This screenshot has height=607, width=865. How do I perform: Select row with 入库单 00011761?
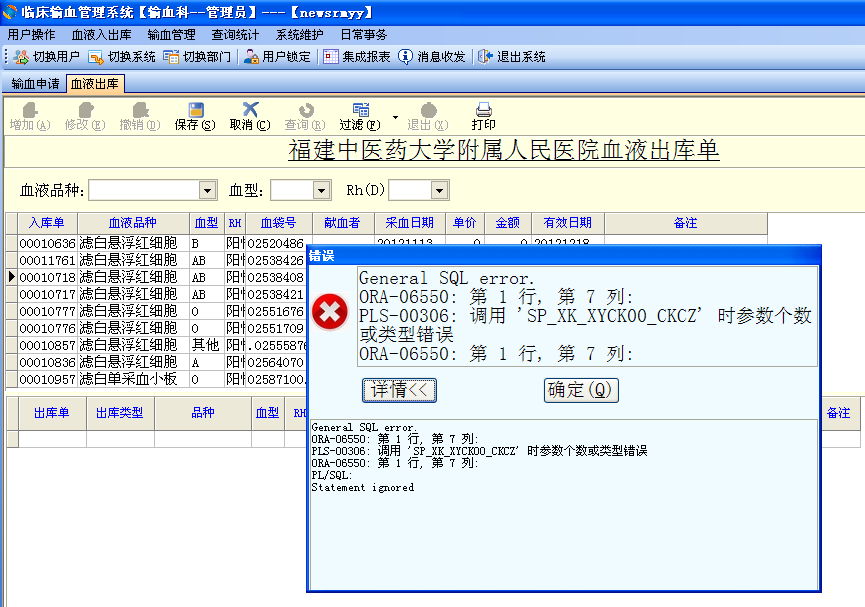47,260
